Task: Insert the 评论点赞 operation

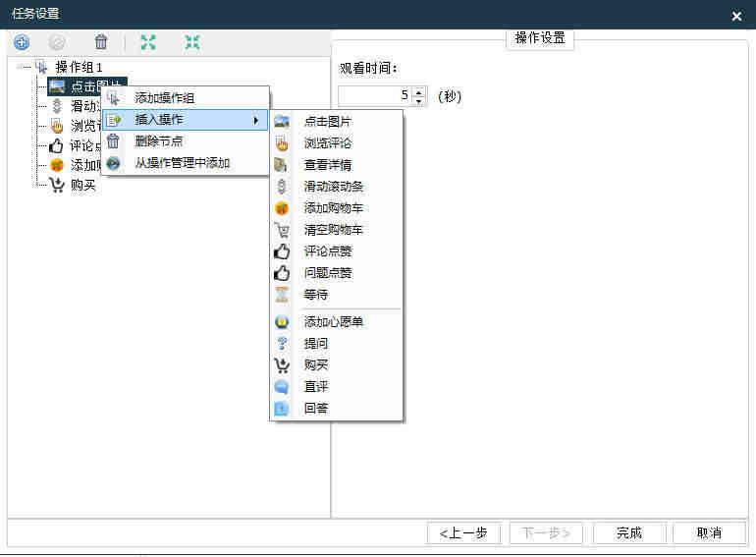Action: tap(336, 251)
